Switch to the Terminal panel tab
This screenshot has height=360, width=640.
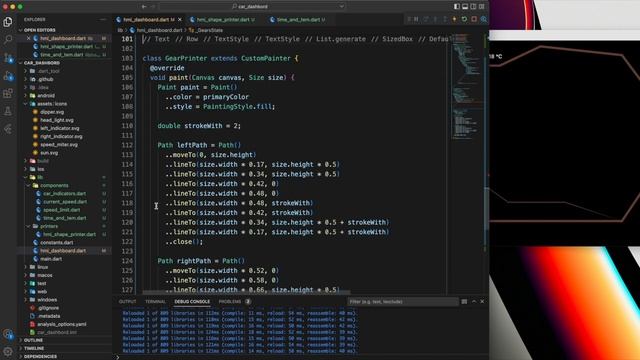pos(155,302)
